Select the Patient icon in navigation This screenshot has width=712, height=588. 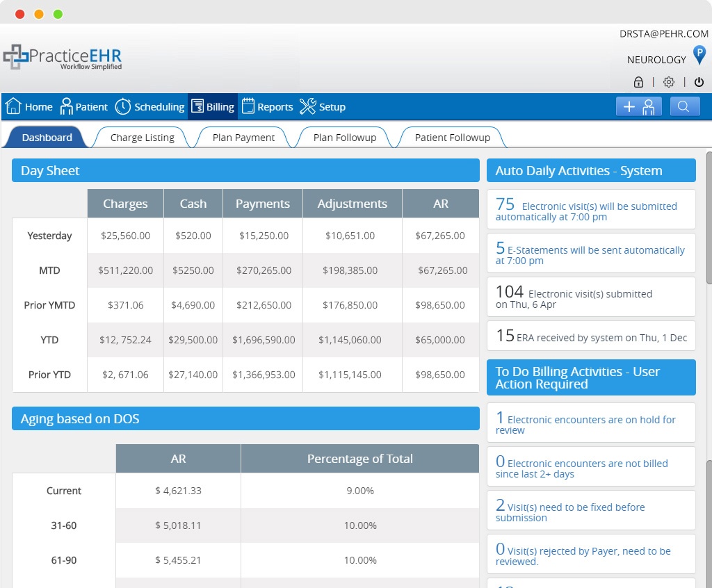coord(66,106)
